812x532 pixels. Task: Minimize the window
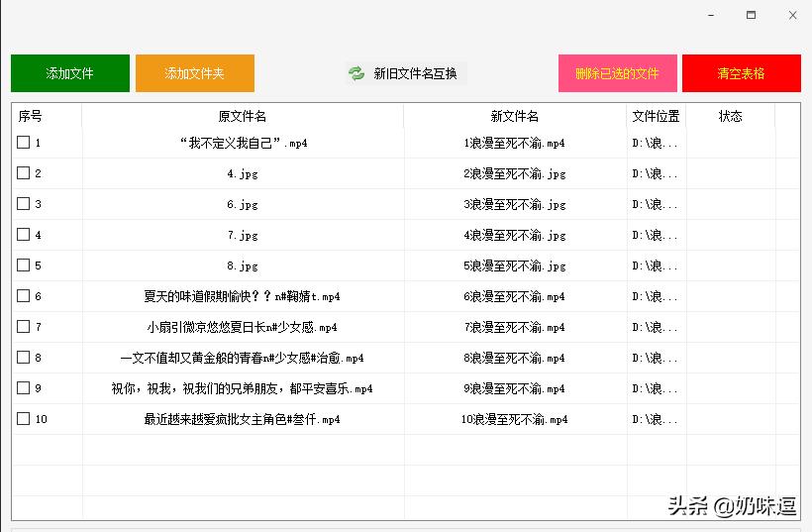click(x=711, y=15)
